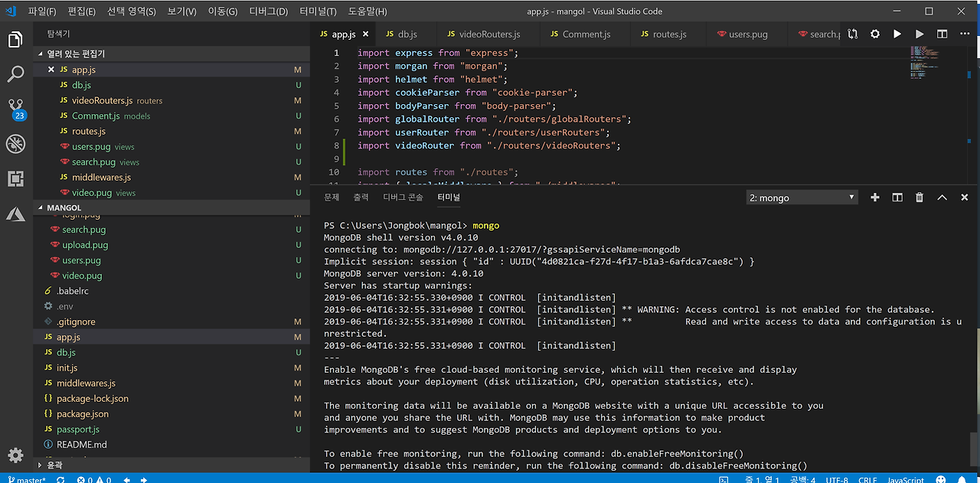Split the editor using the split icon
This screenshot has height=483, width=980.
pyautogui.click(x=942, y=34)
